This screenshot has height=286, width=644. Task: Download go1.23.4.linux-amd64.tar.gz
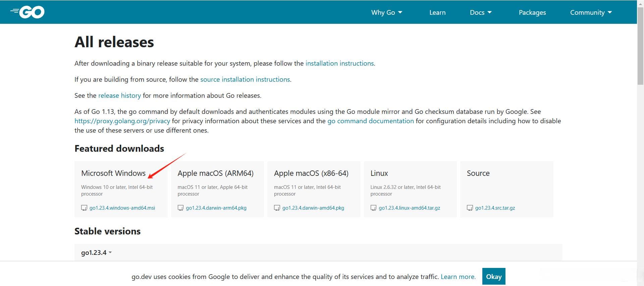(409, 208)
